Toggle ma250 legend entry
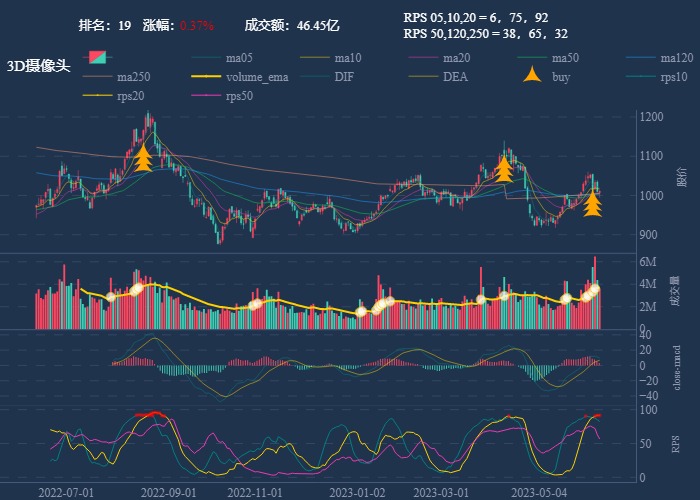This screenshot has height=500, width=700. click(98, 77)
